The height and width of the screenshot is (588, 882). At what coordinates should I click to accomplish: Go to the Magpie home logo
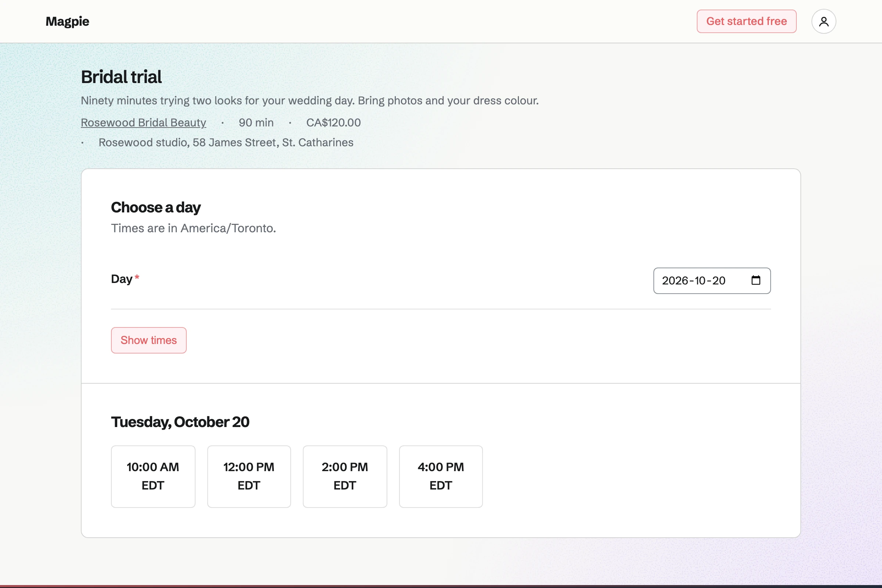coord(68,21)
